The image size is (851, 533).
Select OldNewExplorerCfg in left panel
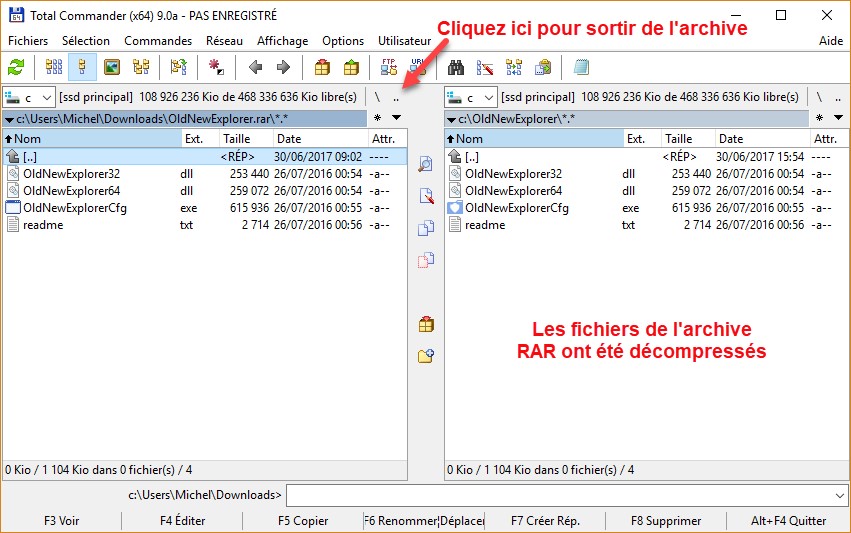pos(205,208)
